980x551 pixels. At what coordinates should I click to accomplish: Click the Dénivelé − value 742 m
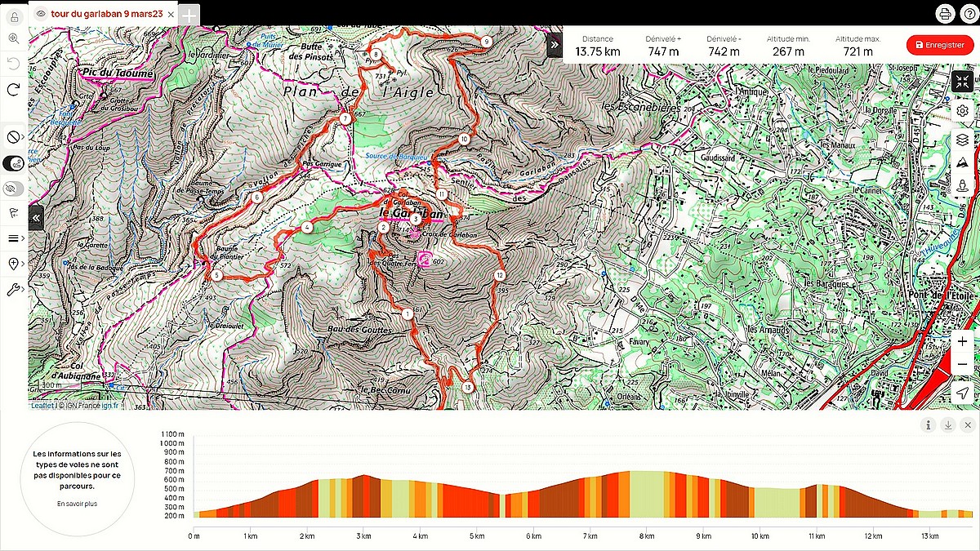pyautogui.click(x=724, y=51)
